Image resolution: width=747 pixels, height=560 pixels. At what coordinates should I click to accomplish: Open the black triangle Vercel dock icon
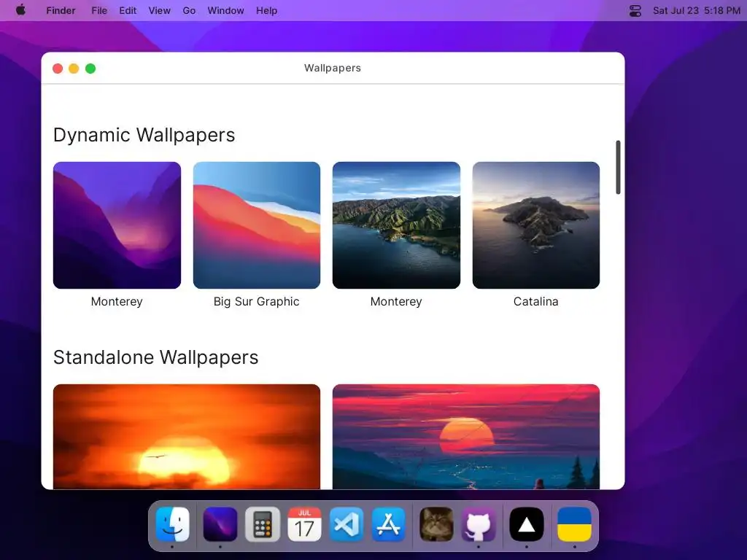[527, 524]
